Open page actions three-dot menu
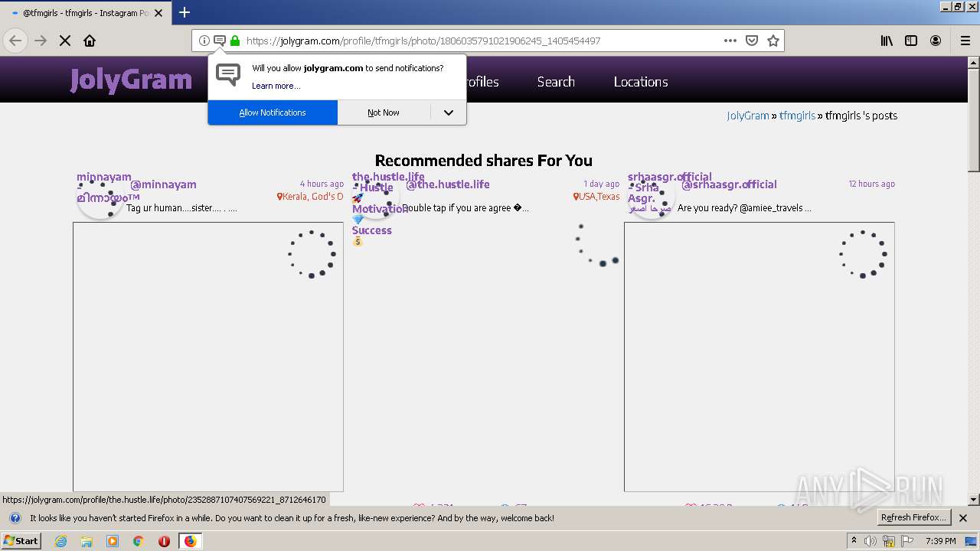This screenshot has width=980, height=551. [730, 41]
